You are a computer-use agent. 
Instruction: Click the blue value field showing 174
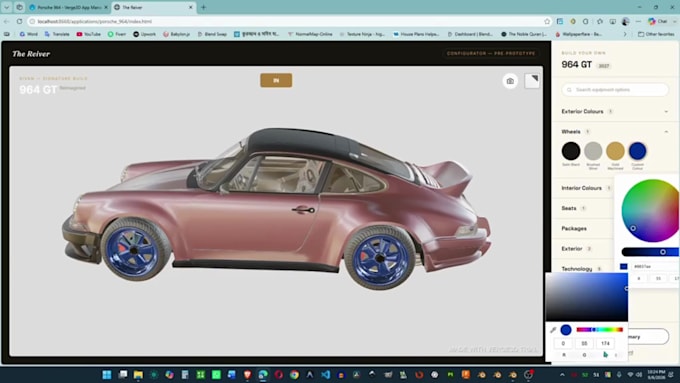pyautogui.click(x=605, y=343)
